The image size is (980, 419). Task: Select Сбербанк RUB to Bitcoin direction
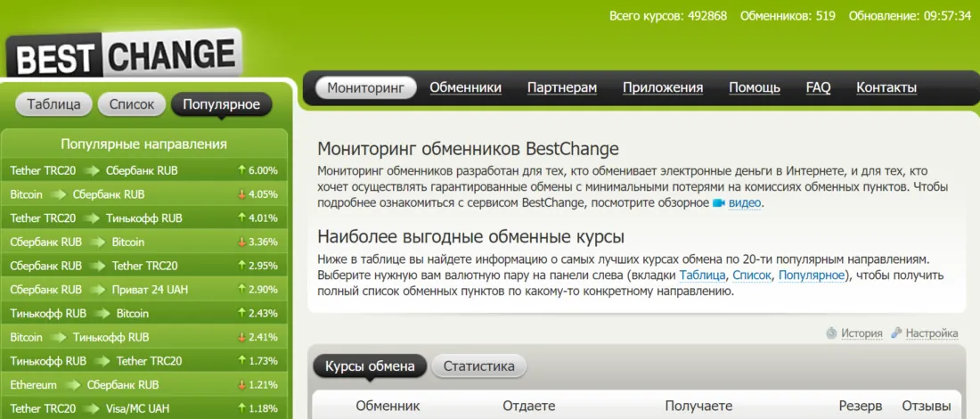144,242
